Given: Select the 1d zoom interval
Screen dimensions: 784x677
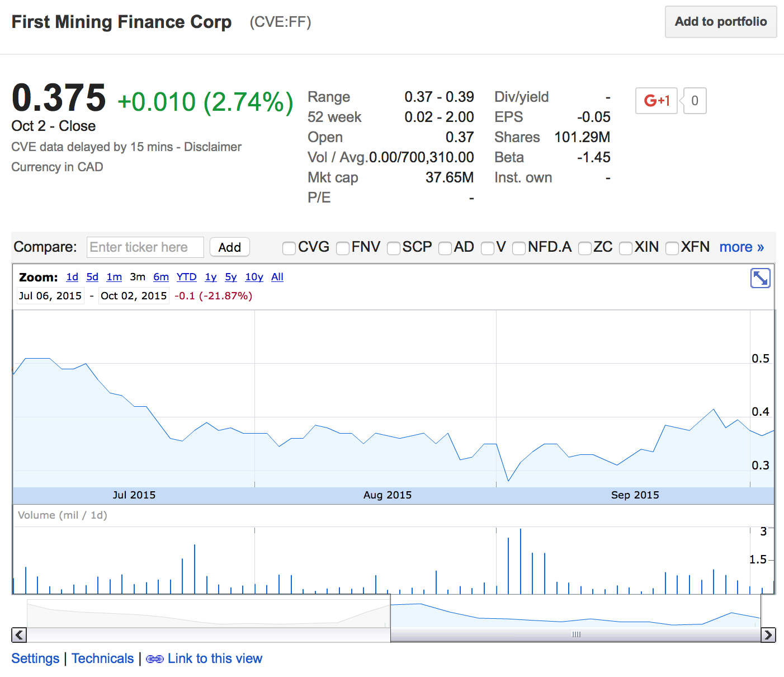Looking at the screenshot, I should pos(72,277).
